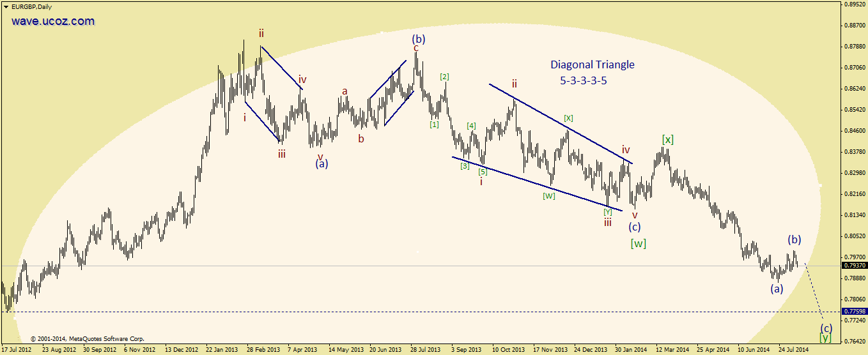The width and height of the screenshot is (868, 355).
Task: Select the blue "(c)" label above green [y]
Action: (826, 328)
